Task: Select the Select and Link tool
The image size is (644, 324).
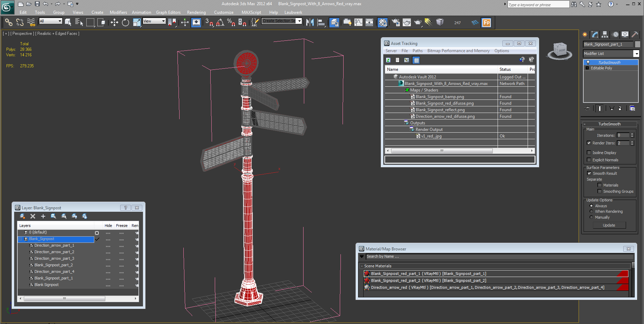Action: 9,22
